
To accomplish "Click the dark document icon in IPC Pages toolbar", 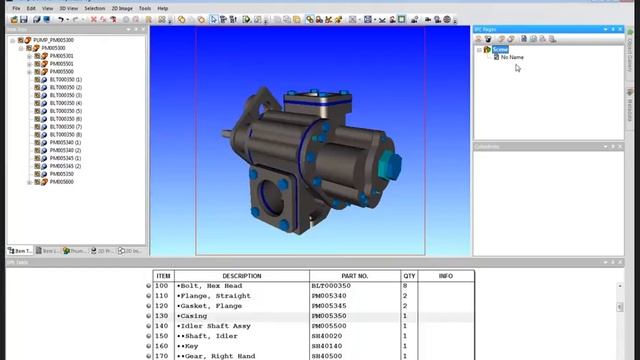I will 524,39.
